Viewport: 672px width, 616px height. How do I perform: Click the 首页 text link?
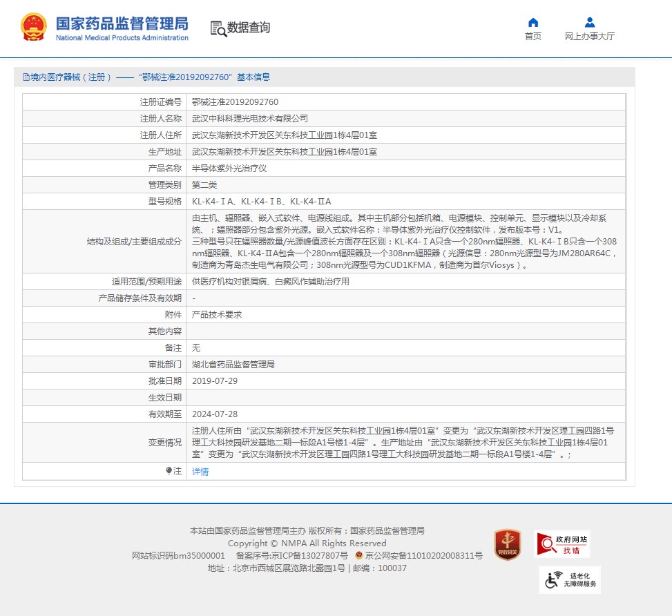533,37
